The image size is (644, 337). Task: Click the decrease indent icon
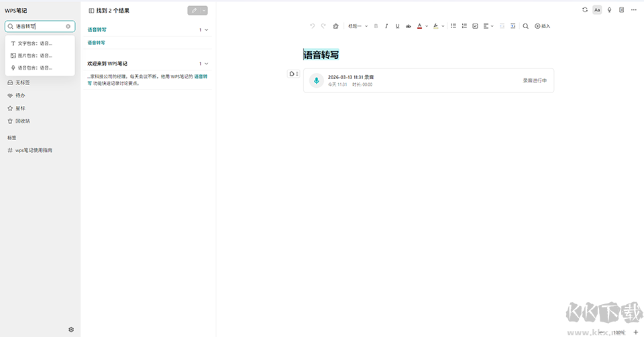[502, 26]
